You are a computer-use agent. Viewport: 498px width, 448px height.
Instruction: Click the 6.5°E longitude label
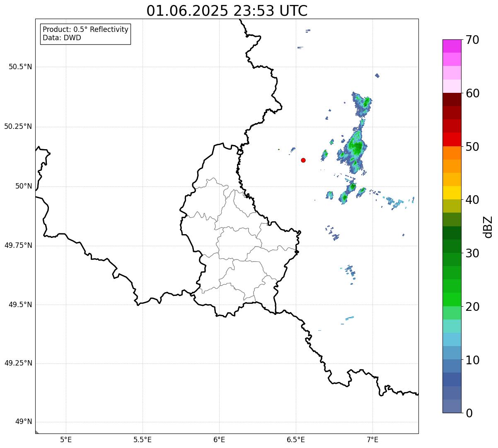pyautogui.click(x=296, y=439)
